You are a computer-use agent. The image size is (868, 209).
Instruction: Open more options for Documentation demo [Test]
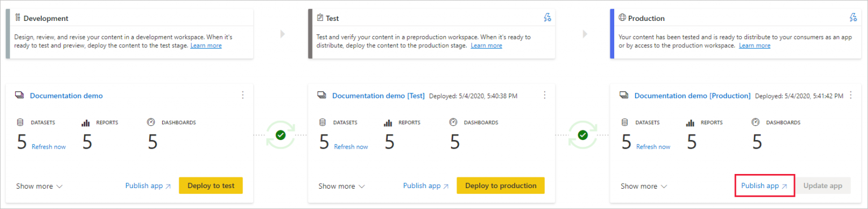point(545,95)
